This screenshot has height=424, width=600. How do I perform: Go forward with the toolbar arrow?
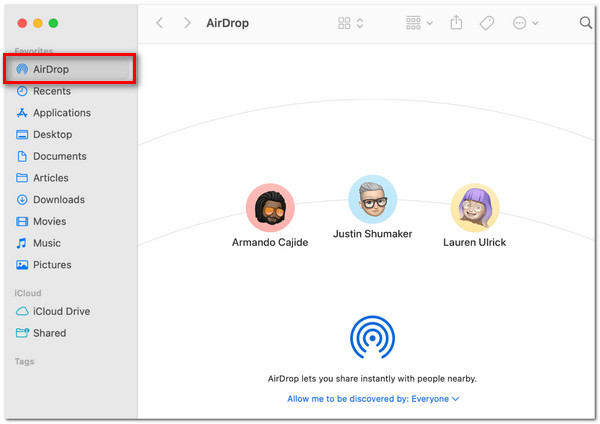[x=187, y=23]
